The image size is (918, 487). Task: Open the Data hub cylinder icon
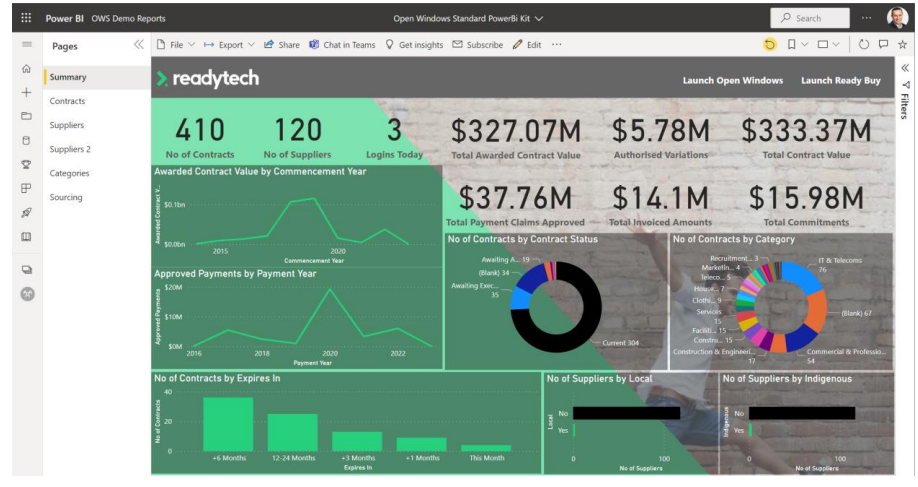(x=26, y=140)
